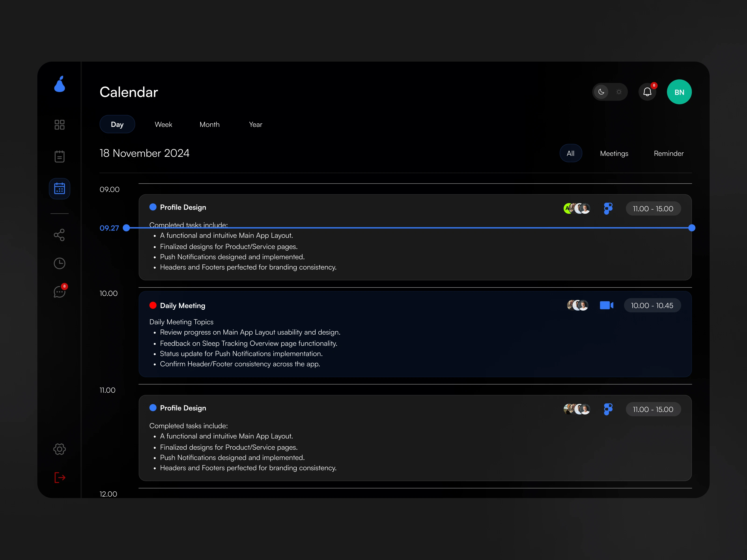747x560 pixels.
Task: Click the BN profile avatar
Action: pyautogui.click(x=679, y=92)
